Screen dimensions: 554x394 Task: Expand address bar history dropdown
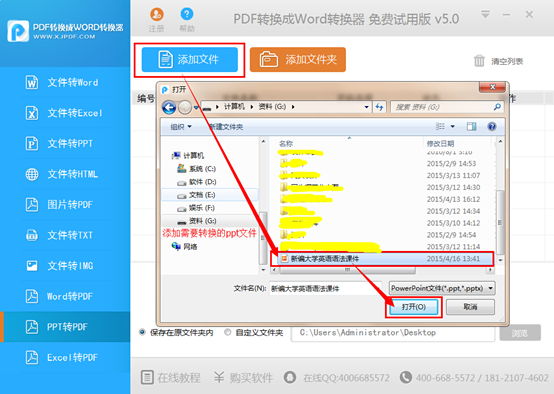(x=366, y=107)
